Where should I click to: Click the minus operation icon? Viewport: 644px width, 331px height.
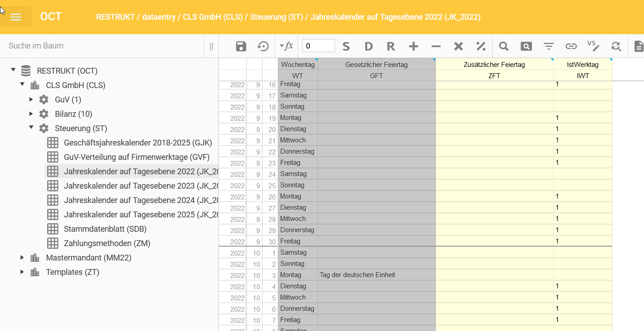[x=436, y=46]
